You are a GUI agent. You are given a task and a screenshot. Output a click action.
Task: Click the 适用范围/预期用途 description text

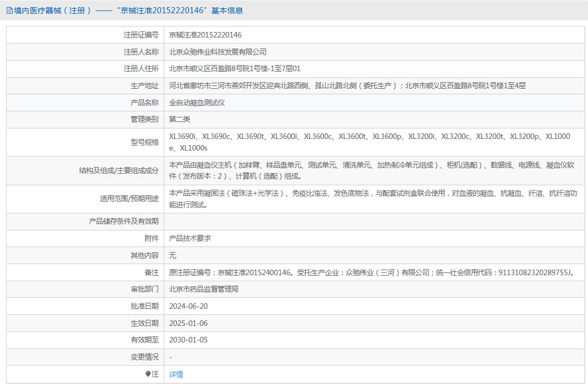pos(373,199)
